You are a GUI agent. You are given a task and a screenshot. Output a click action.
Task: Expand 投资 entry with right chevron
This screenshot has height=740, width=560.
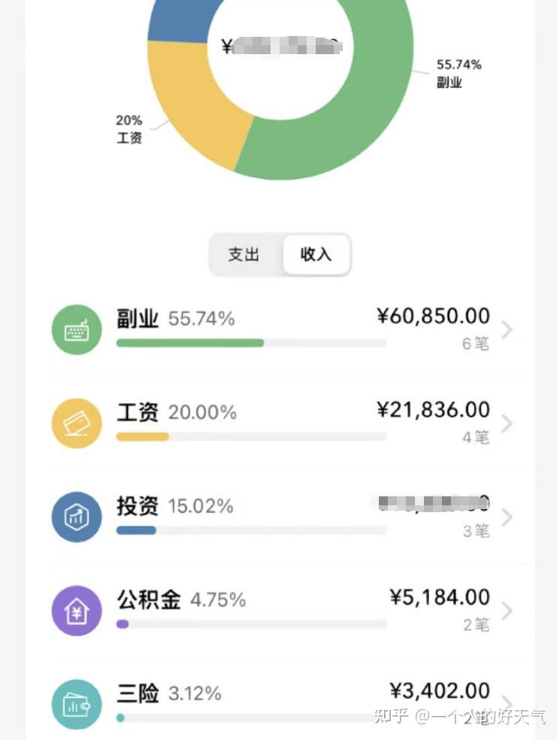pyautogui.click(x=507, y=517)
